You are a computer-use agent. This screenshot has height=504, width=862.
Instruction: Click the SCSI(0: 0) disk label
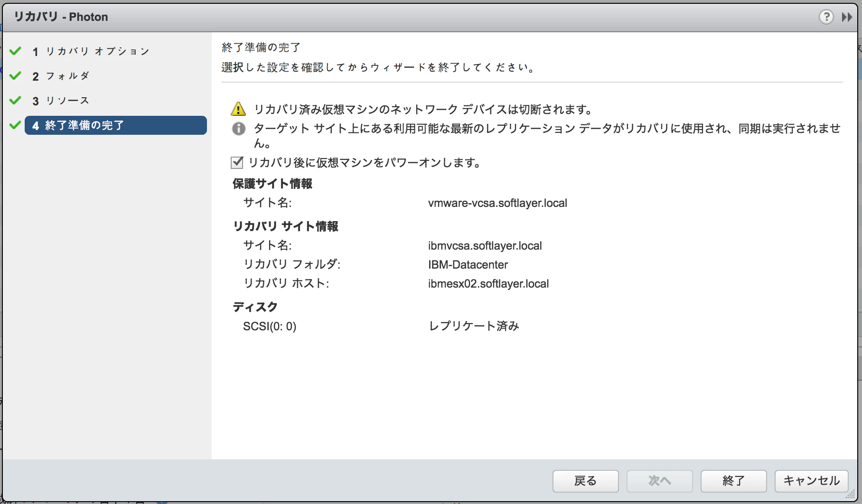tap(270, 327)
